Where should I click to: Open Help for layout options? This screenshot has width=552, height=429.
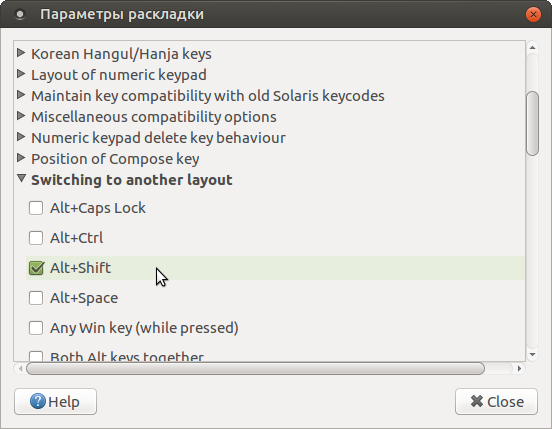(55, 402)
